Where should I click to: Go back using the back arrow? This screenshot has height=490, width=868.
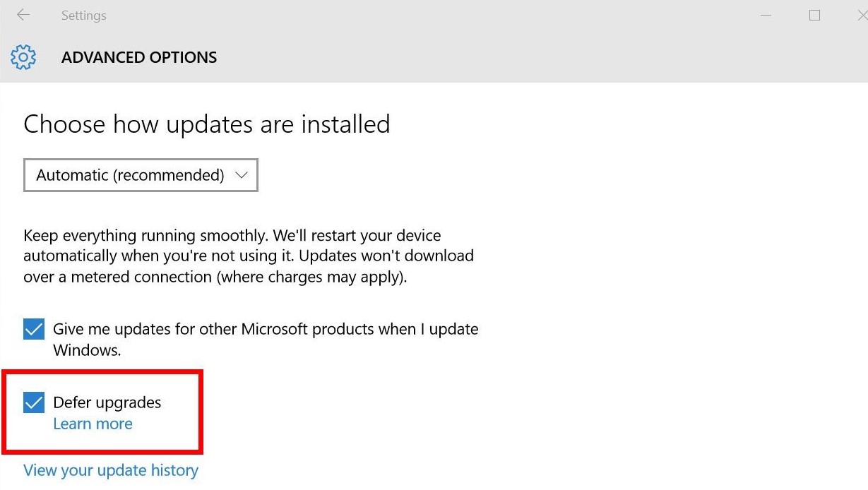tap(23, 15)
